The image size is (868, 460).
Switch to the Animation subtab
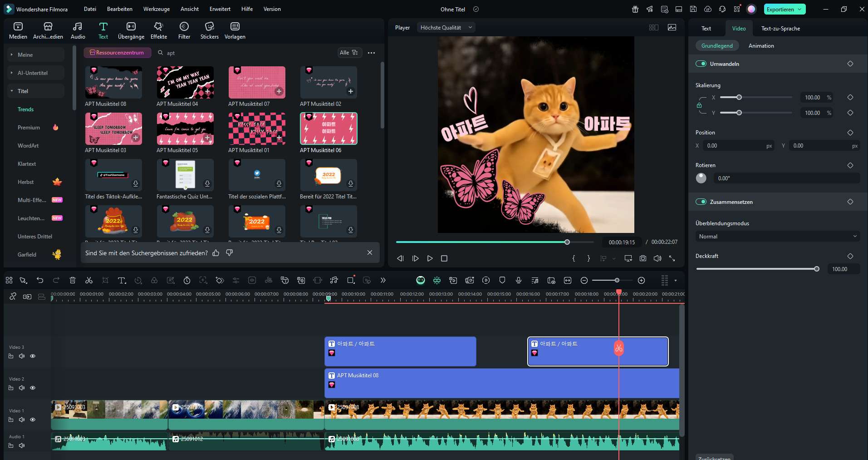(x=761, y=46)
